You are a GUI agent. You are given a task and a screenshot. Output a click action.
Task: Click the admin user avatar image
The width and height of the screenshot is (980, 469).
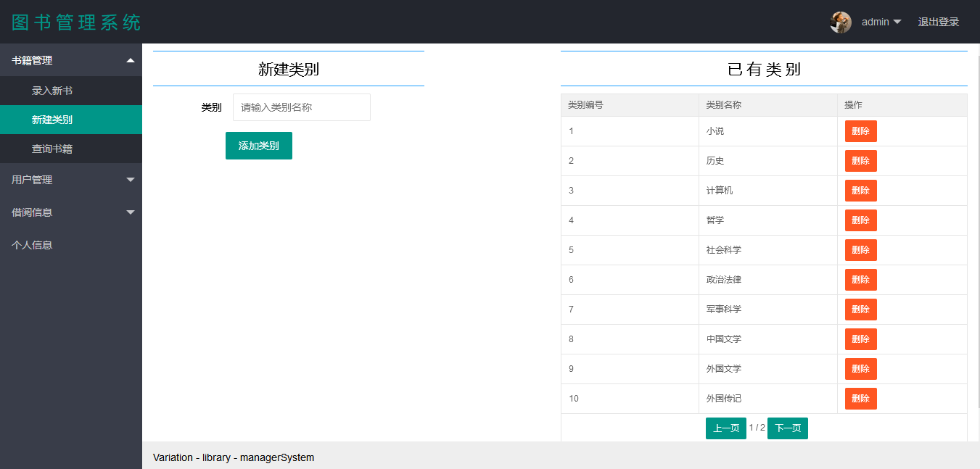click(840, 22)
